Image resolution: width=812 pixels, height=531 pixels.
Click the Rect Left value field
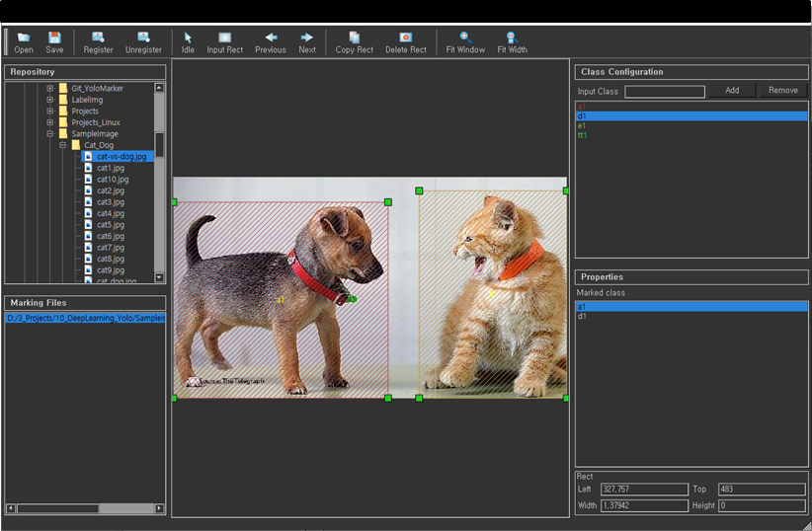point(644,490)
